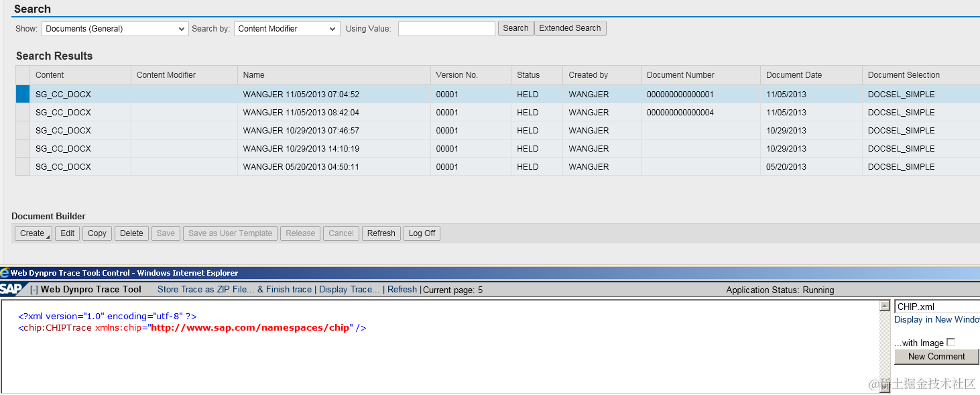Screen dimensions: 980x395
Task: Click the SAP logo in trace tool
Action: coord(11,289)
